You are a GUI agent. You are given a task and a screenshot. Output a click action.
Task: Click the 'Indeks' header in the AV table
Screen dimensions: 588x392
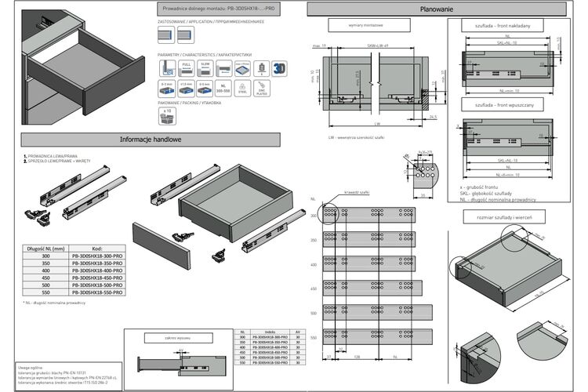(270, 332)
